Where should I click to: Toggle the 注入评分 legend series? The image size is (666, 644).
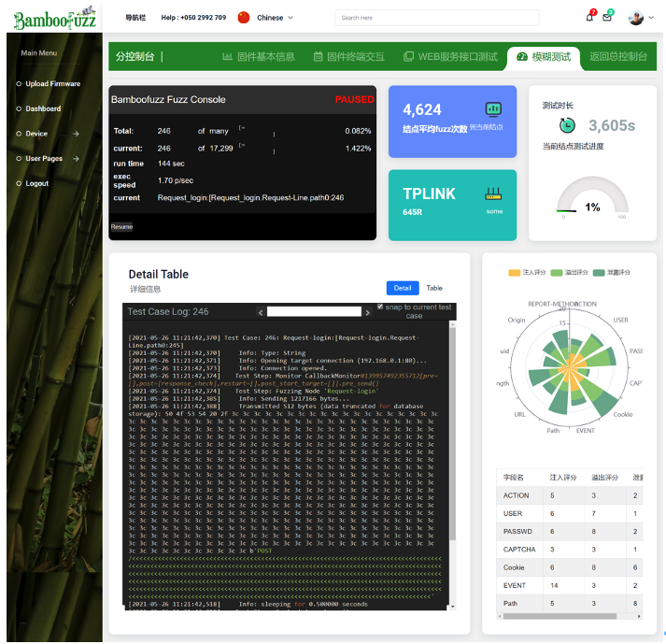(527, 273)
